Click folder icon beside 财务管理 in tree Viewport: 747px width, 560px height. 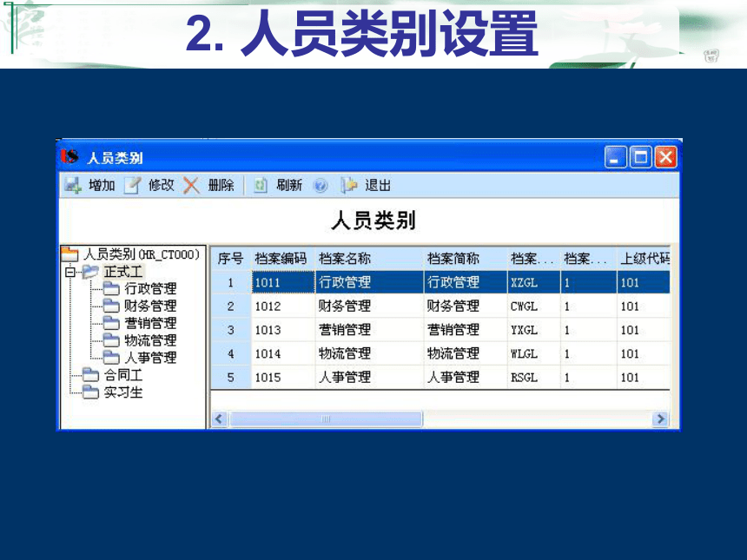[111, 306]
